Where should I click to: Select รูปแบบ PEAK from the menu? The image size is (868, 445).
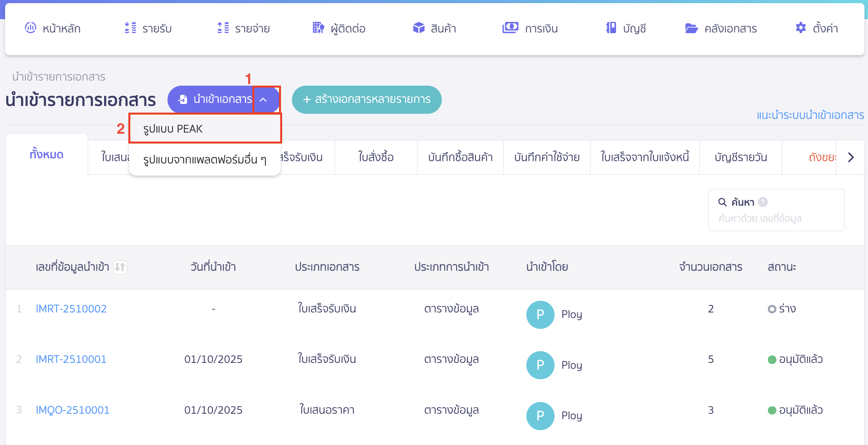click(x=173, y=128)
